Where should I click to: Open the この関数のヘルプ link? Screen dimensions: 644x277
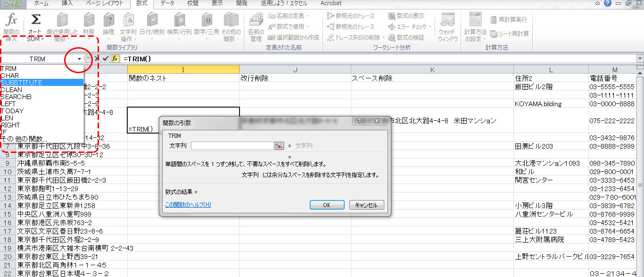coord(188,205)
